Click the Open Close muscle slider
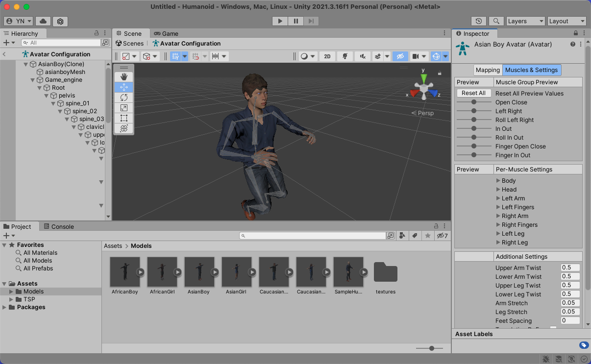This screenshot has width=591, height=364. click(474, 102)
